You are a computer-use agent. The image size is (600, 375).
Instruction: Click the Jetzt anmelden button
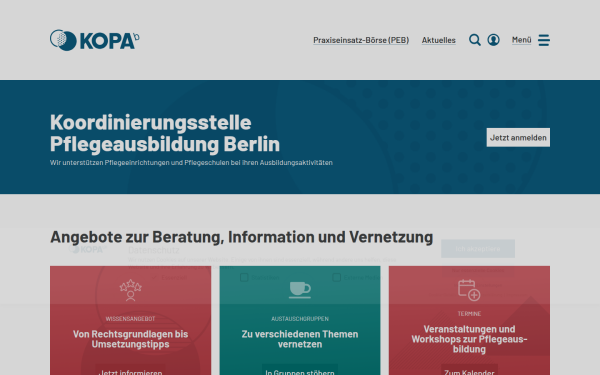(x=518, y=137)
